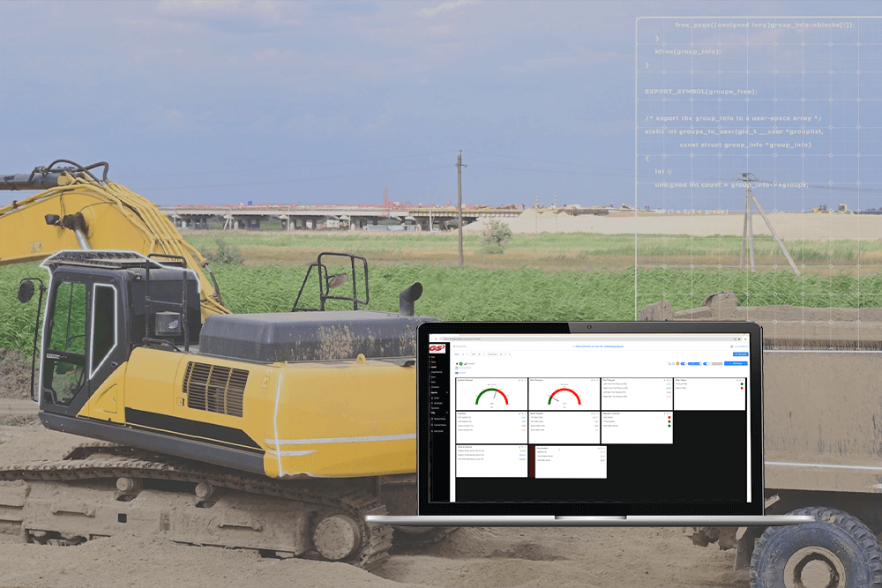Open Organizations in the sidebar menu
882x588 pixels.
[437, 373]
